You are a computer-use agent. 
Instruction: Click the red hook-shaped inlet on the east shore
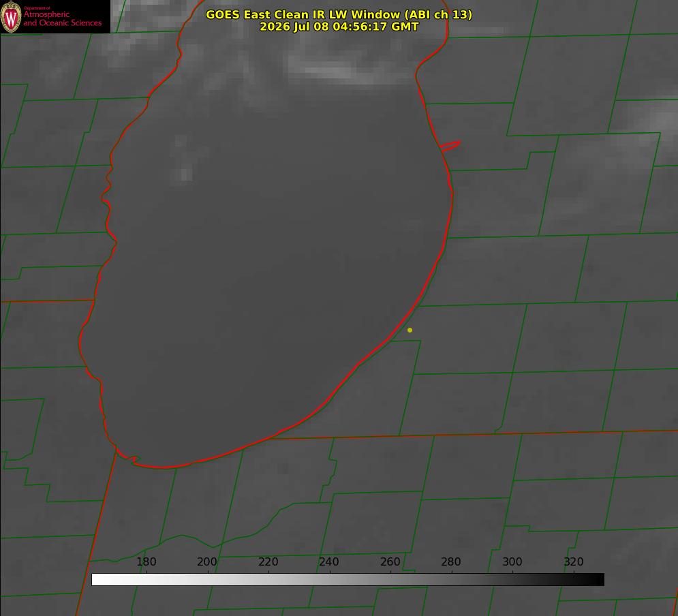click(450, 146)
